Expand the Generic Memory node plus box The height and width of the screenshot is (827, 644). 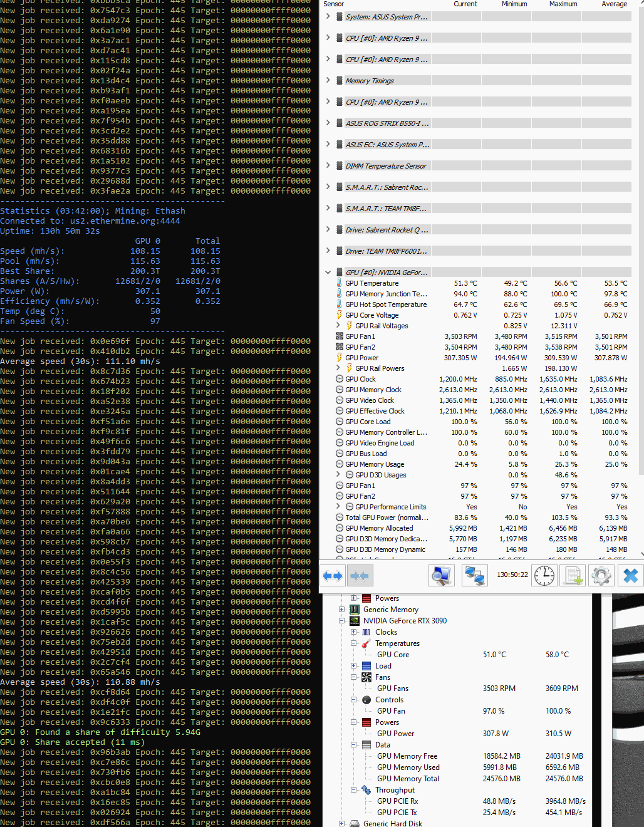click(x=342, y=610)
